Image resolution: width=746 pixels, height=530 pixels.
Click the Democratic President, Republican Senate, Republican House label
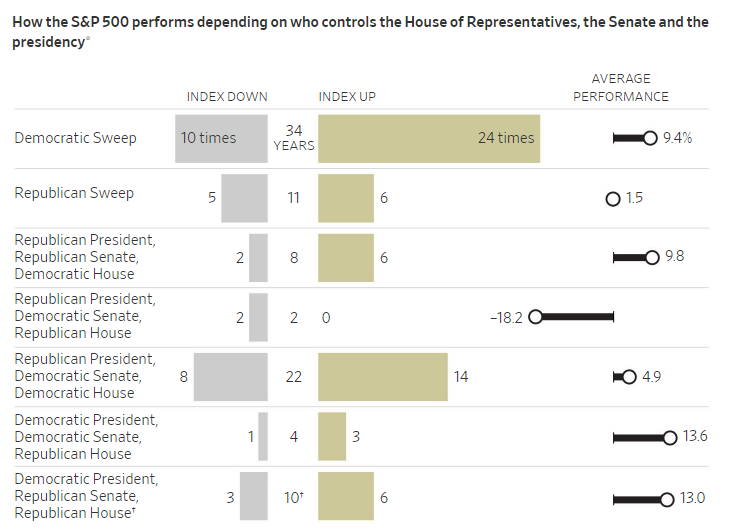(86, 495)
